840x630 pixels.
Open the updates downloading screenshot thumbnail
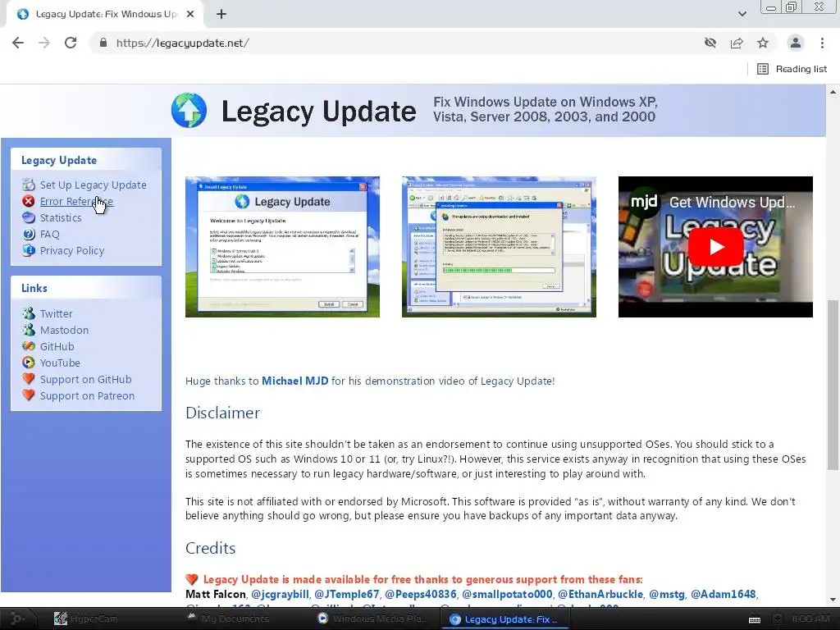coord(499,247)
